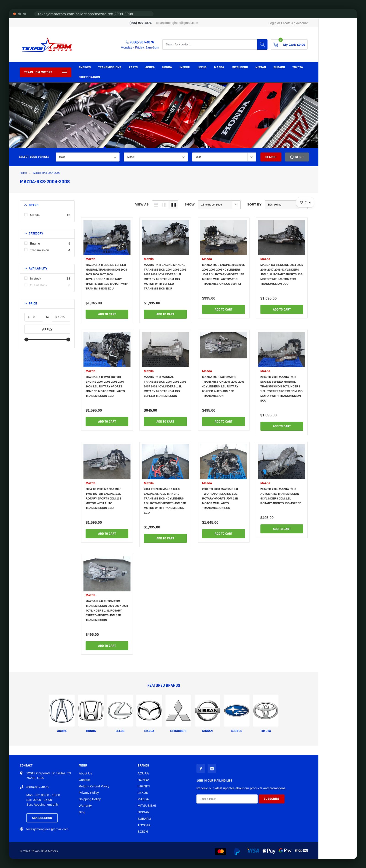This screenshot has width=366, height=868.
Task: Click the Home breadcrumb link
Action: 23,173
